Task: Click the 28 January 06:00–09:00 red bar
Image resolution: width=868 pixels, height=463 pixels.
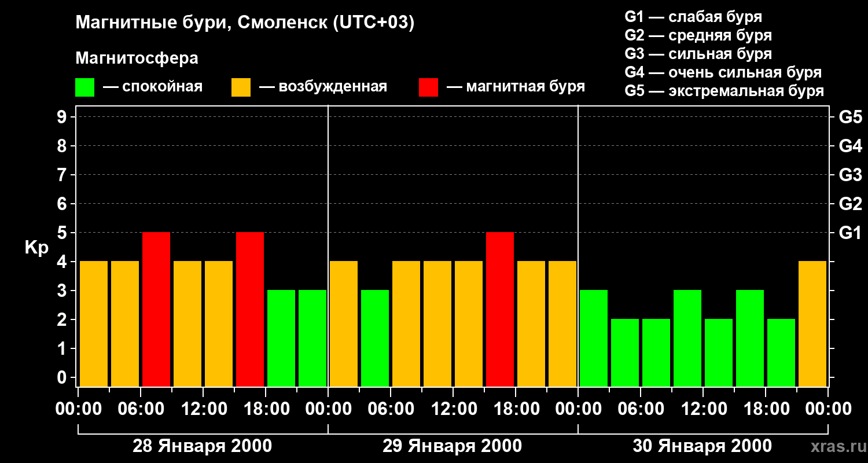Action: pos(156,310)
